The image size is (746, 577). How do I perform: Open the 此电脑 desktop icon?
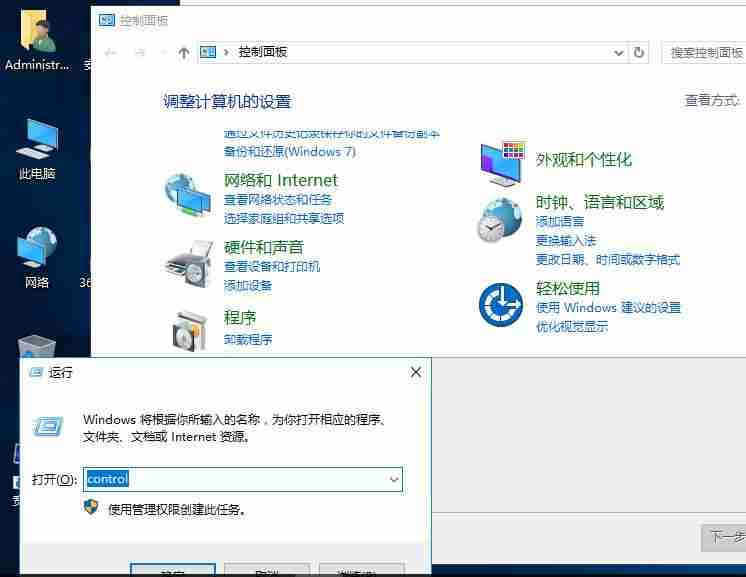pos(37,149)
